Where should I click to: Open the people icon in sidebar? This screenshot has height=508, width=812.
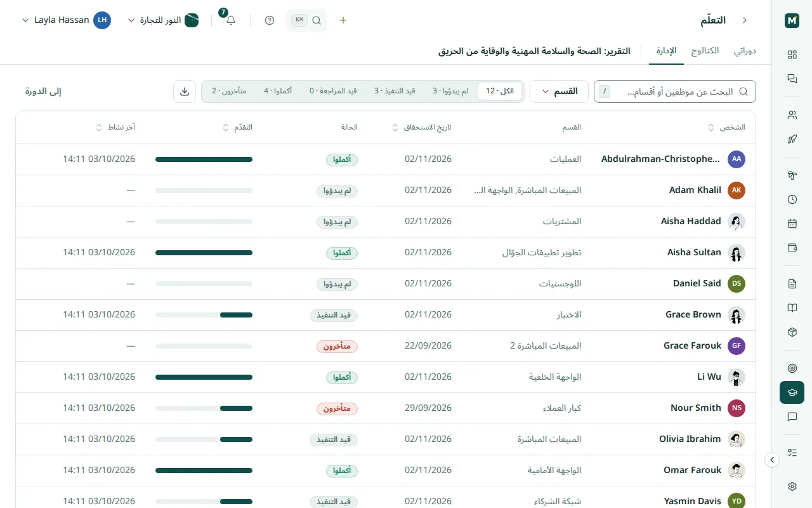pos(792,115)
